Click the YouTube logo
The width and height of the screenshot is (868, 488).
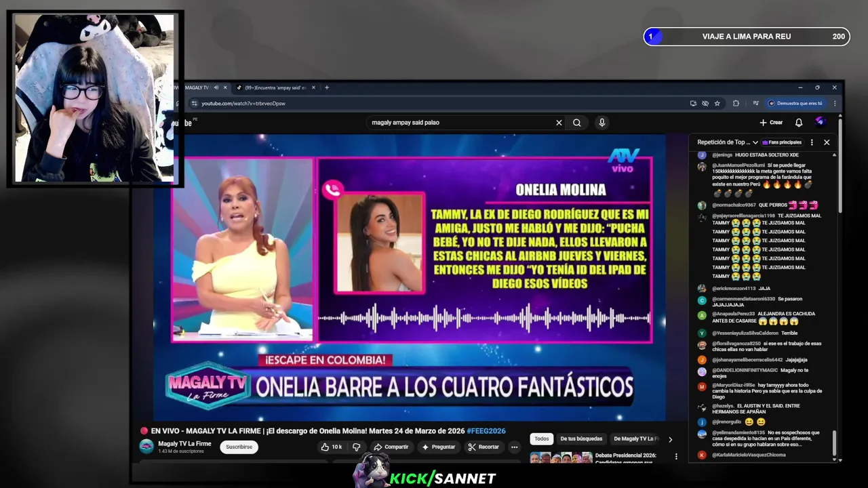click(182, 123)
